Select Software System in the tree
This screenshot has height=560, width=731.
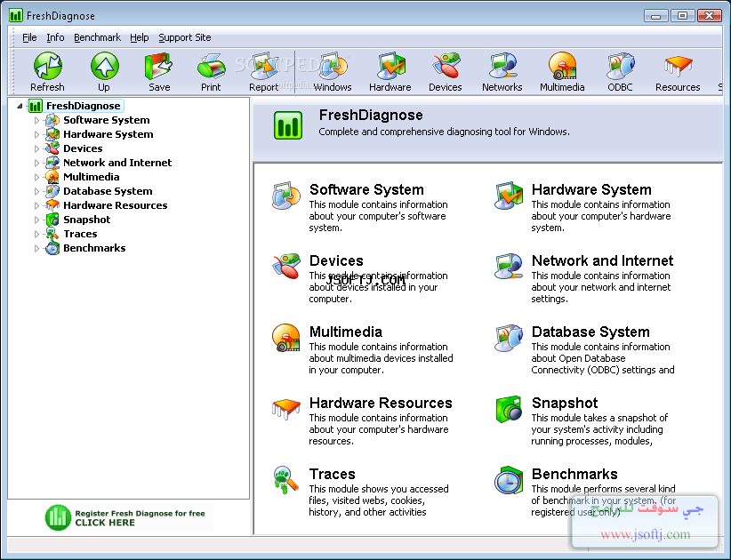[x=107, y=120]
